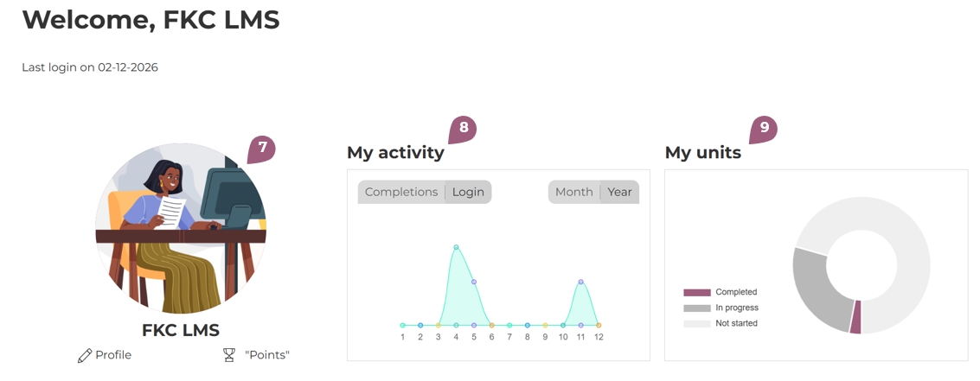Click the pencil icon beside Profile
The width and height of the screenshot is (980, 381).
pyautogui.click(x=84, y=355)
